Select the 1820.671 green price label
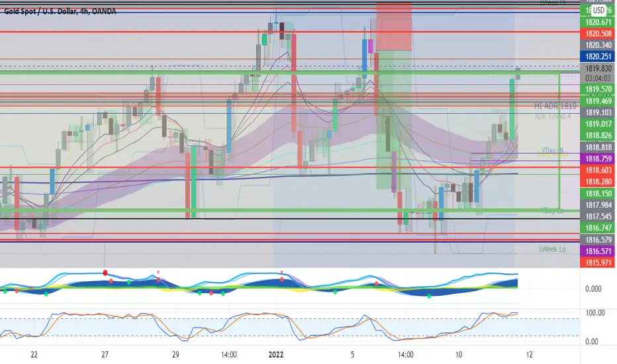 (598, 23)
